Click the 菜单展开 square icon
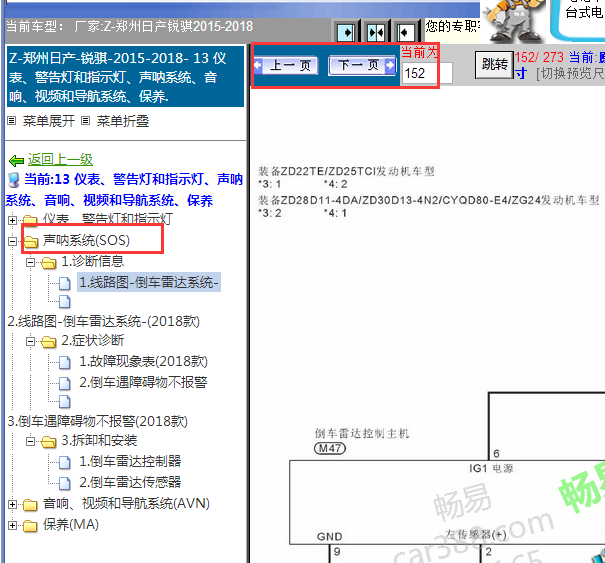This screenshot has height=563, width=605. (12, 121)
